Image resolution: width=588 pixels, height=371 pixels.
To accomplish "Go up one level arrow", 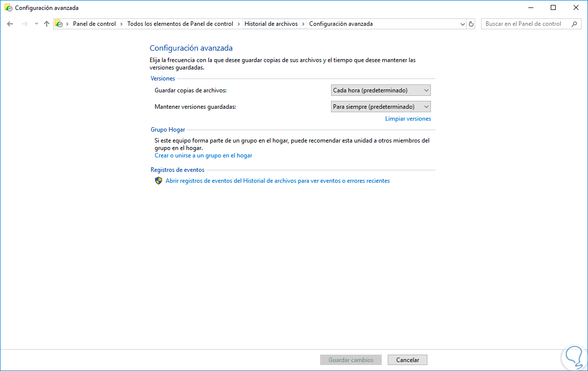I will click(x=47, y=24).
